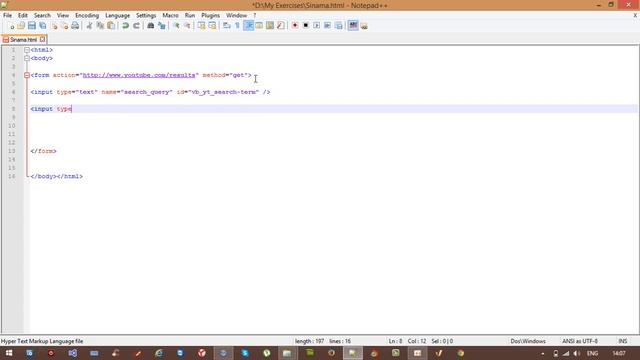Collapse the html tag fold marker

[x=27, y=50]
